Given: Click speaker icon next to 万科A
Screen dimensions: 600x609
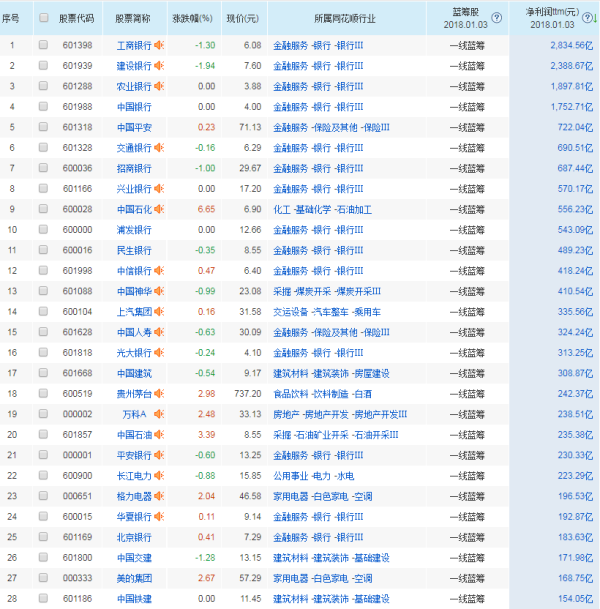Looking at the screenshot, I should point(159,414).
